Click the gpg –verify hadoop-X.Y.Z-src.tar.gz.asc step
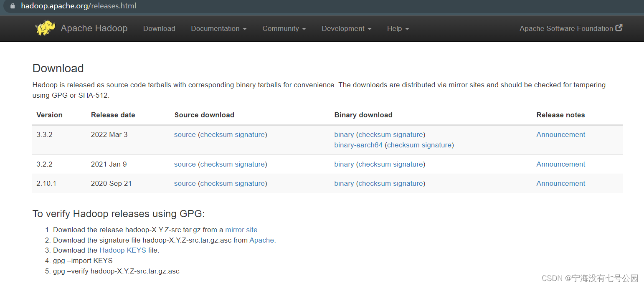This screenshot has height=286, width=644. click(x=116, y=271)
